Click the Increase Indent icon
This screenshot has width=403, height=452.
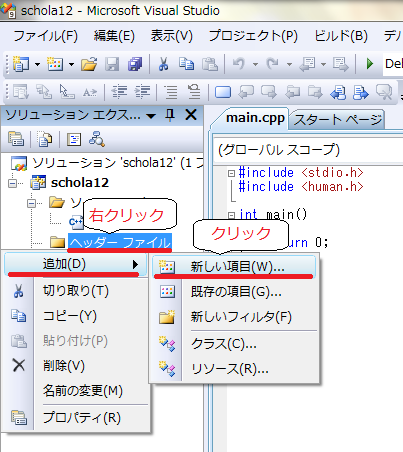[142, 91]
